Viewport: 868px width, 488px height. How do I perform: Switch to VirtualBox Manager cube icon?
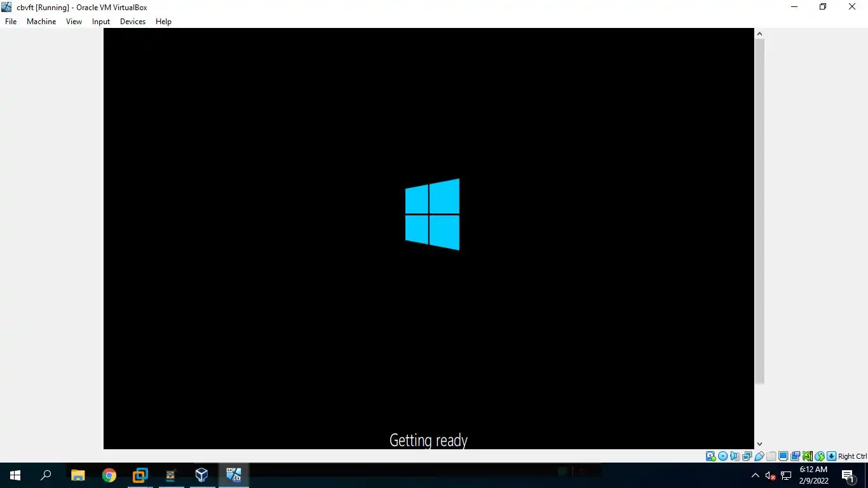click(x=201, y=475)
